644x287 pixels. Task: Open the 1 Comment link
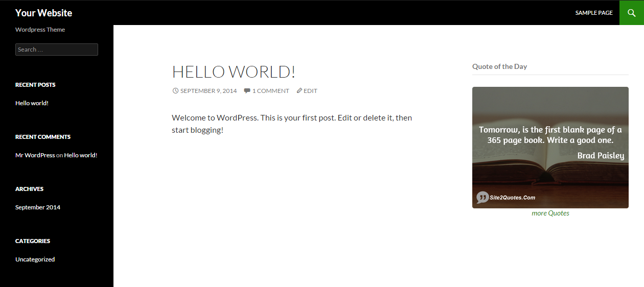coord(270,91)
